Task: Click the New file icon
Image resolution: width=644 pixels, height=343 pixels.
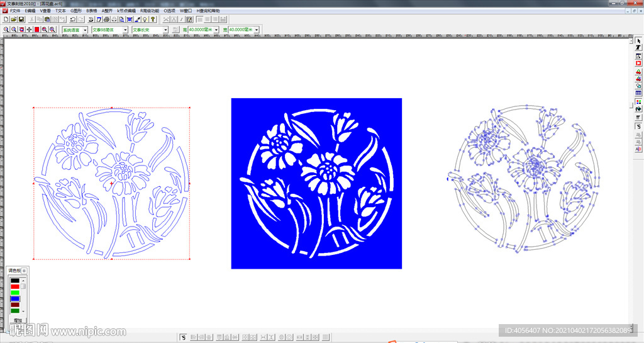Action: pos(6,20)
